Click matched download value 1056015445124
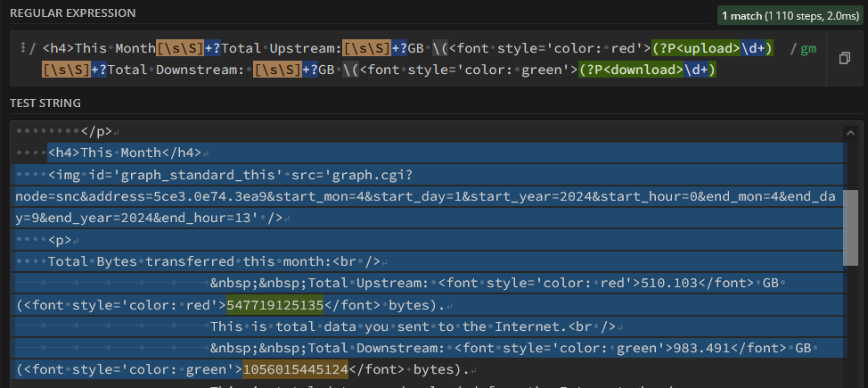Viewport: 868px width, 388px height. [295, 369]
